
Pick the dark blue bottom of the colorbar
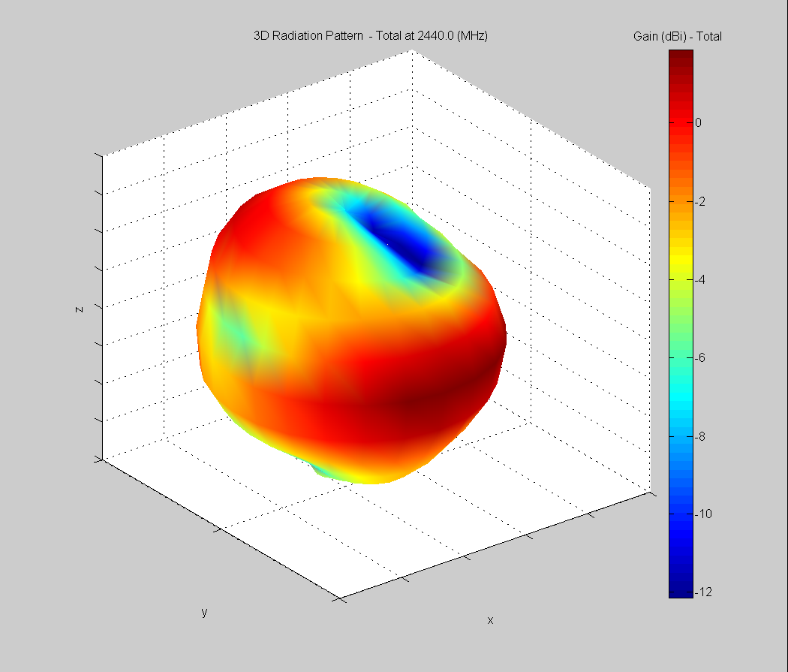[x=681, y=589]
